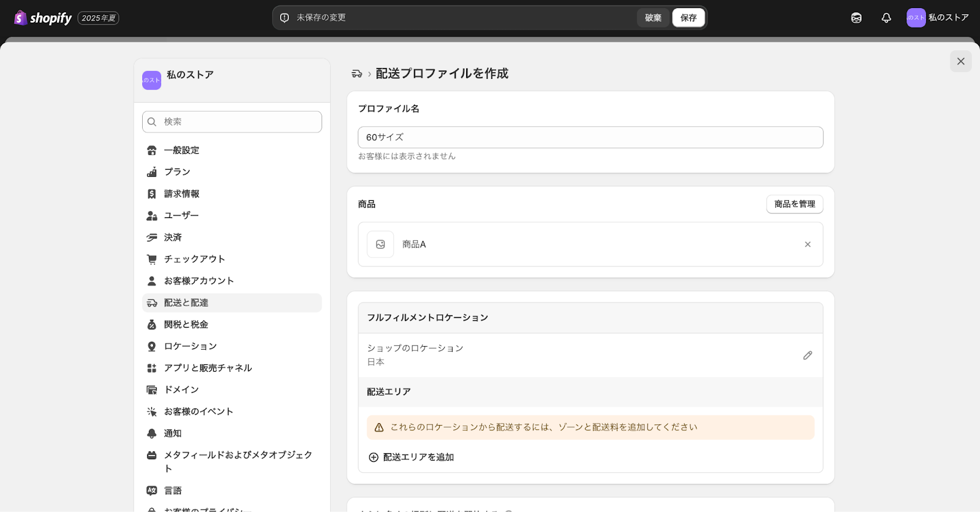Screen dimensions: 980x512
Task: Click the 言語 language icon
Action: point(152,491)
